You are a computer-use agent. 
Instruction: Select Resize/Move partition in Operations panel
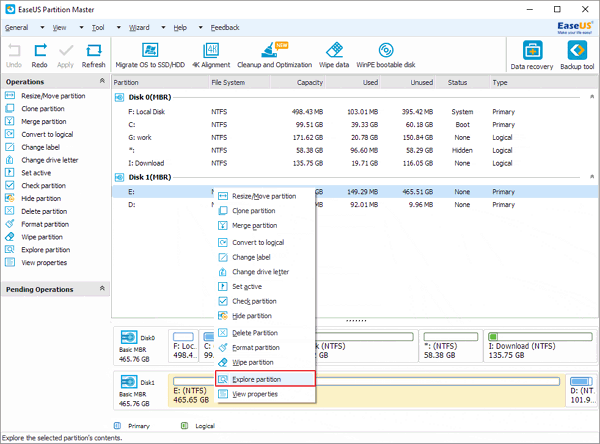(45, 96)
